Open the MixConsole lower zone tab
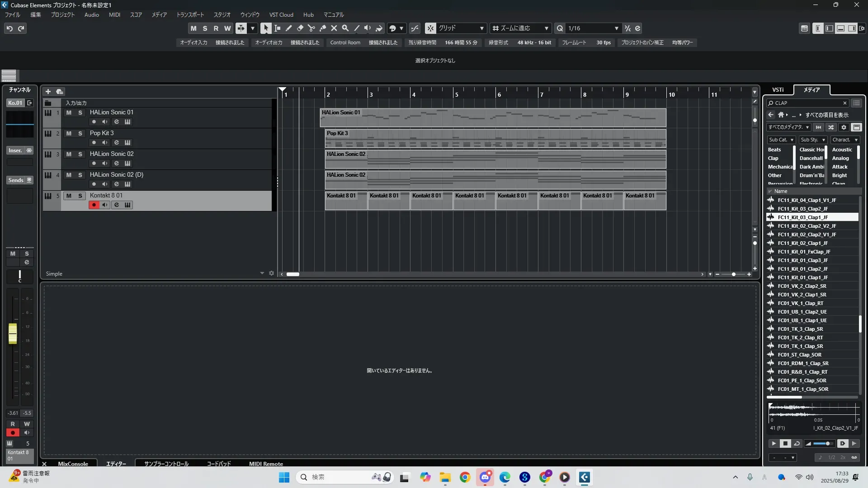The image size is (868, 488). [73, 464]
